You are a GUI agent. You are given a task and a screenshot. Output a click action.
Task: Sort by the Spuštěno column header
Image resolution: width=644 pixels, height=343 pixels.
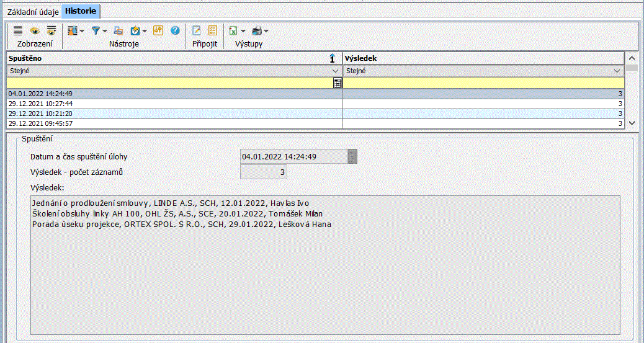168,58
